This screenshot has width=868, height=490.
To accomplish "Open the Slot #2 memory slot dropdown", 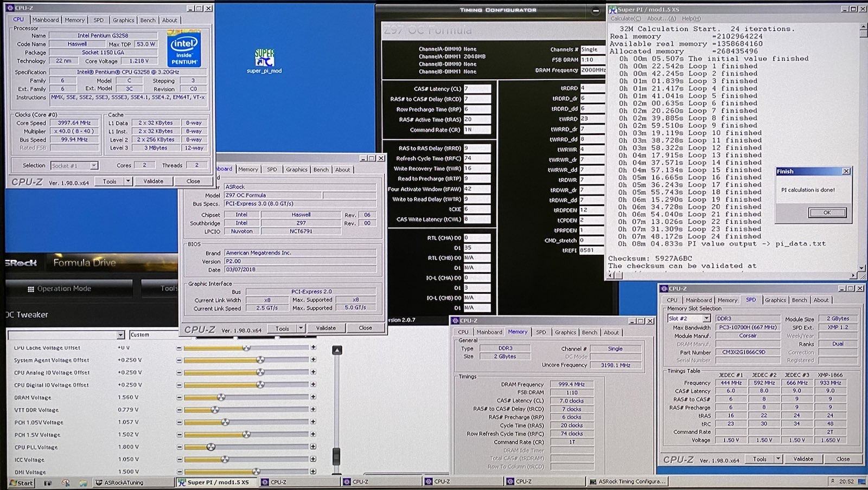I will (x=706, y=319).
